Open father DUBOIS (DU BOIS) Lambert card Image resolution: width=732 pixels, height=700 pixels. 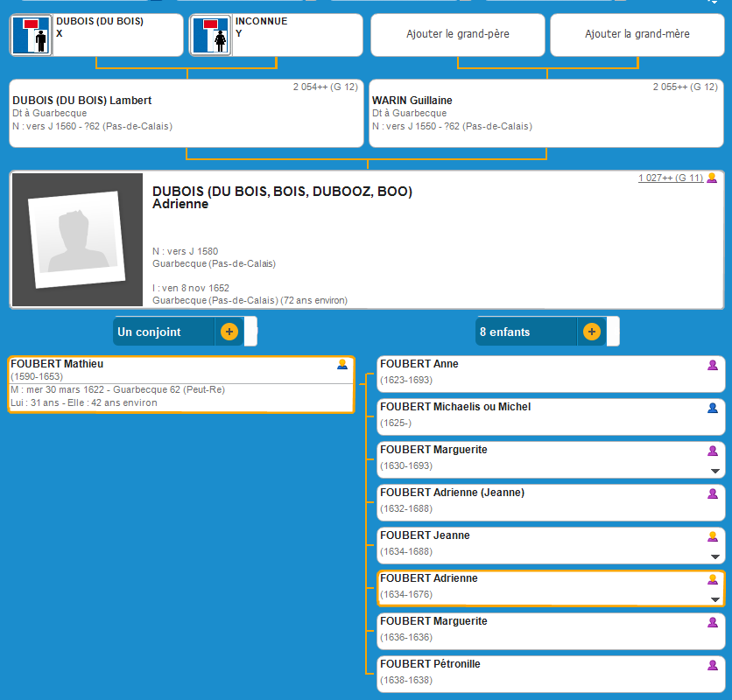click(186, 114)
